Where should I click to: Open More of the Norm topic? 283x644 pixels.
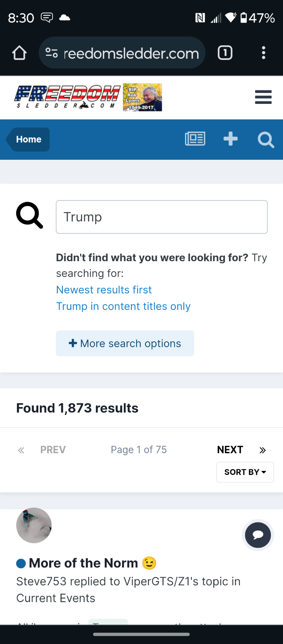pyautogui.click(x=83, y=563)
